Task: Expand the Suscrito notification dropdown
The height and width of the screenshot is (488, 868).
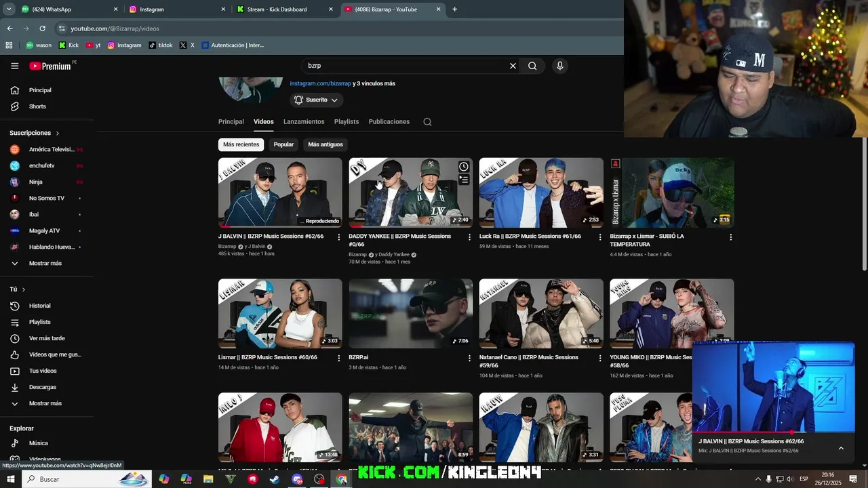Action: [317, 100]
